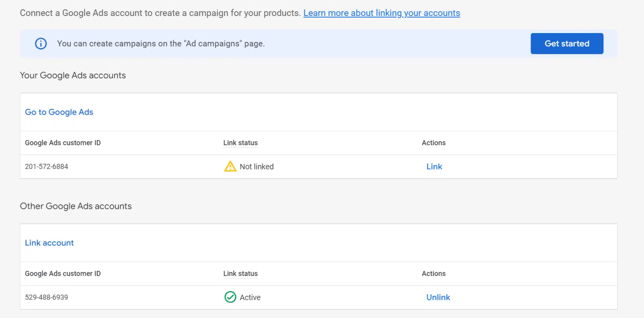The width and height of the screenshot is (644, 318).
Task: Click the Link status header in the first table
Action: tap(241, 143)
